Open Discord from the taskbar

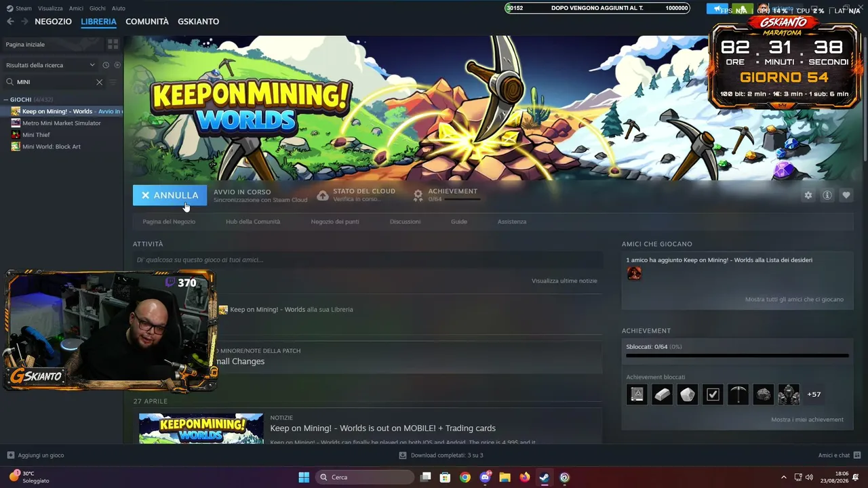click(485, 477)
